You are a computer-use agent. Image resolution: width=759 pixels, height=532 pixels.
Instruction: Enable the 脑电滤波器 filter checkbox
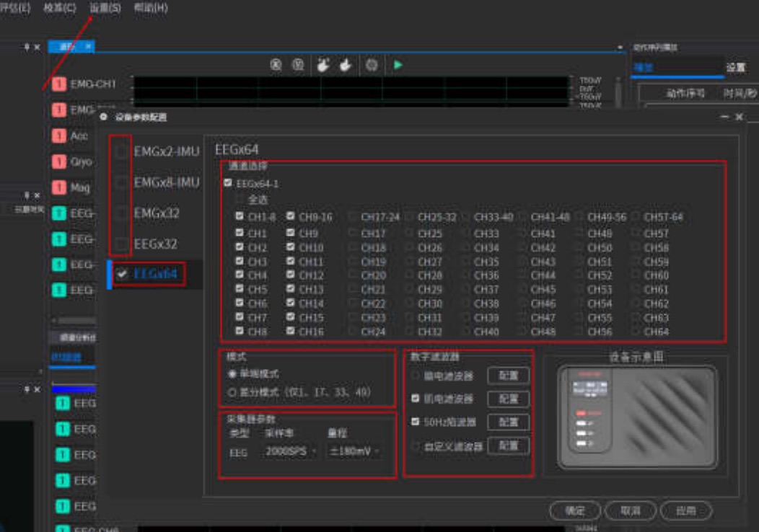click(416, 376)
